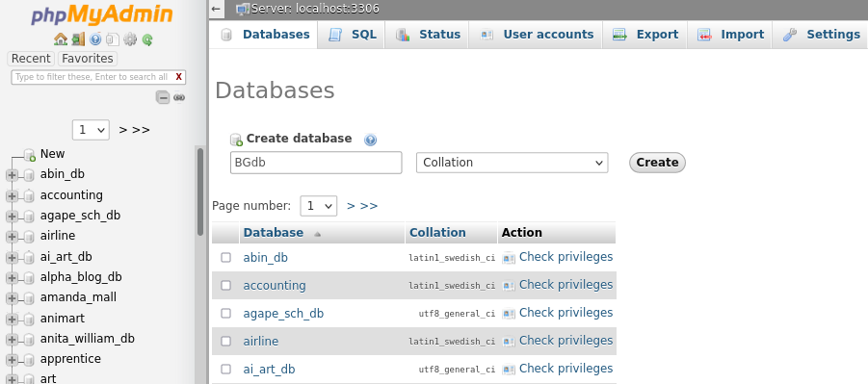Open the Import tab
The height and width of the screenshot is (384, 868).
[729, 35]
